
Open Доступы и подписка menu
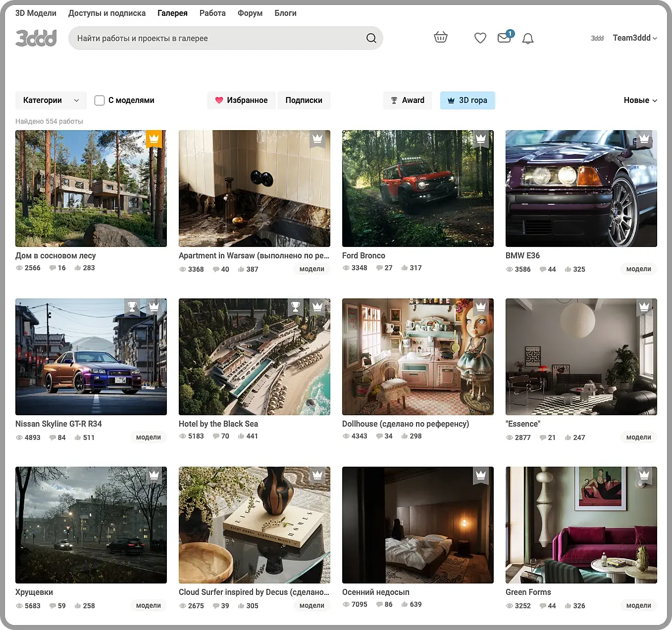tap(107, 13)
